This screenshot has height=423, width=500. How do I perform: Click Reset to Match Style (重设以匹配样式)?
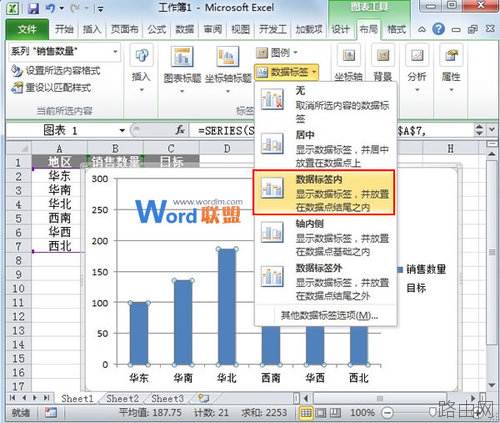coord(51,88)
